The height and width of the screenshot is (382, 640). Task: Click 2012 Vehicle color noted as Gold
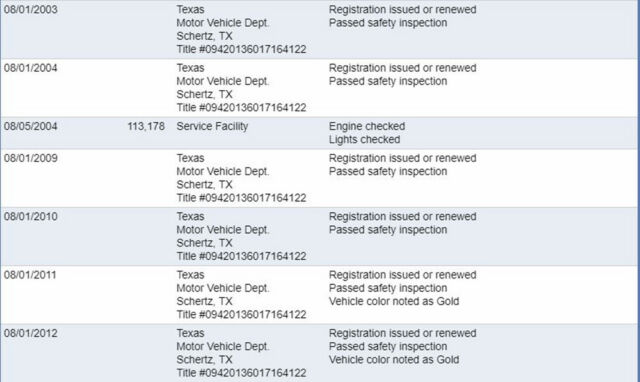click(394, 360)
